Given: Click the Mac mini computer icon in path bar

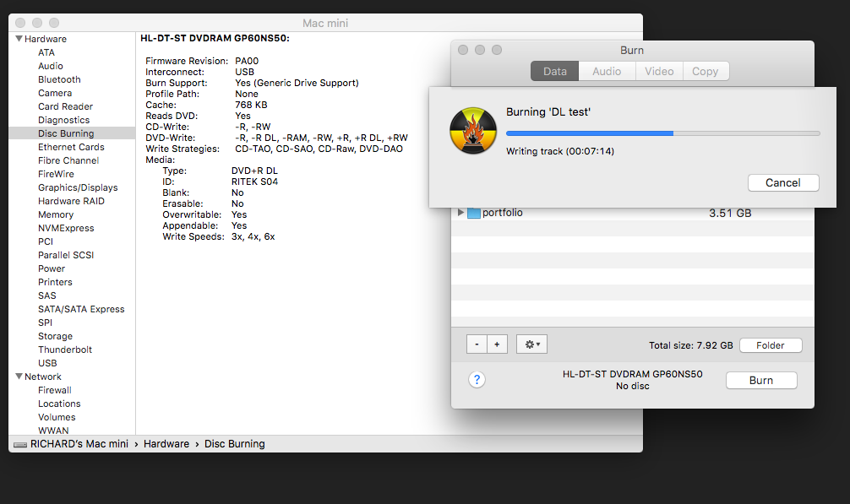Looking at the screenshot, I should tap(20, 444).
